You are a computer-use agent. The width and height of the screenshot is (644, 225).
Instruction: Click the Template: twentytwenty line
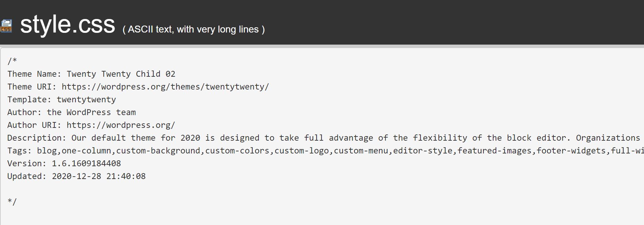[x=62, y=100]
